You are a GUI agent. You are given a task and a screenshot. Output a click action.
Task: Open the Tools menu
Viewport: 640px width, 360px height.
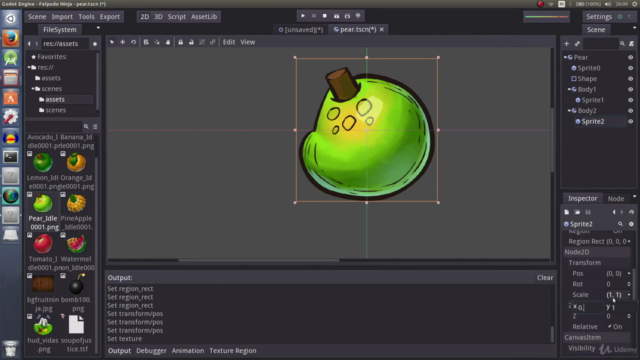pyautogui.click(x=86, y=17)
